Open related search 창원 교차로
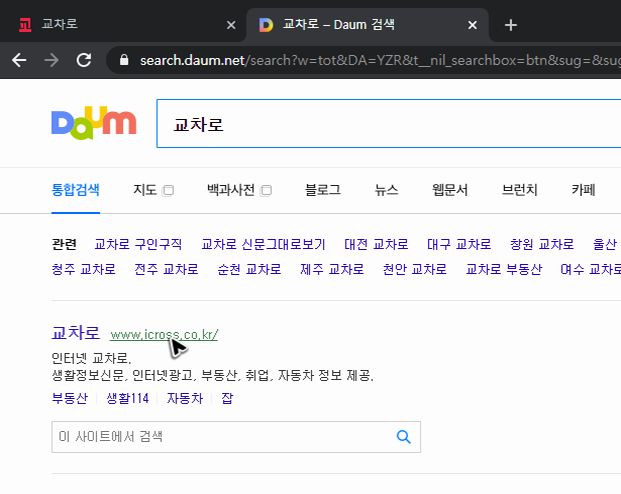621x494 pixels. [x=542, y=244]
